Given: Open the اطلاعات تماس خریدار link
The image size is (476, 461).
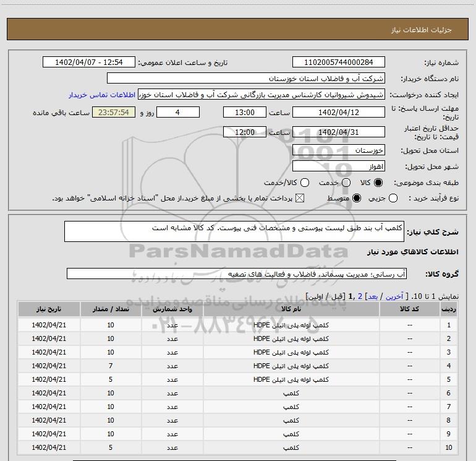Looking at the screenshot, I should [x=102, y=95].
